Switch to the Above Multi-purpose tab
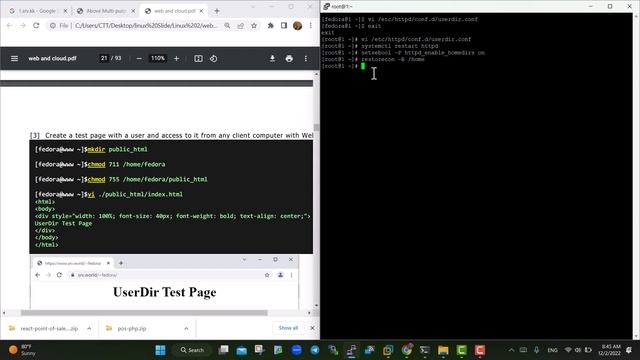Image resolution: width=640 pixels, height=360 pixels. click(105, 11)
